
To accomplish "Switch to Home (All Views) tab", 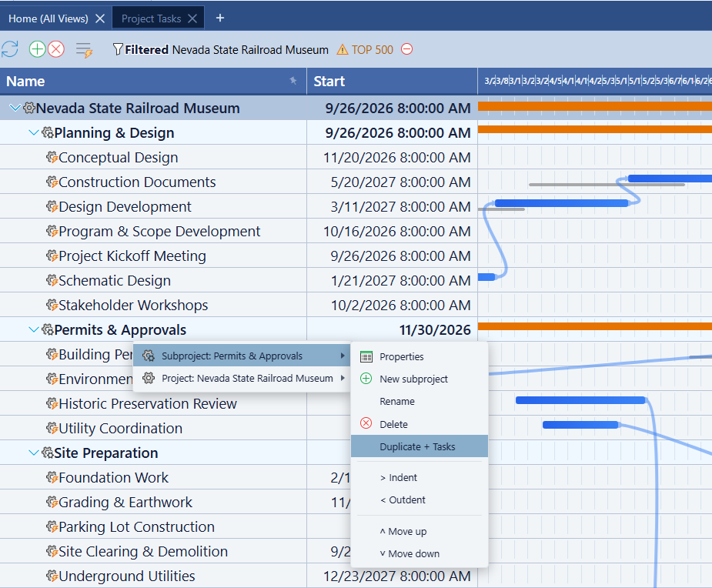I will 48,18.
